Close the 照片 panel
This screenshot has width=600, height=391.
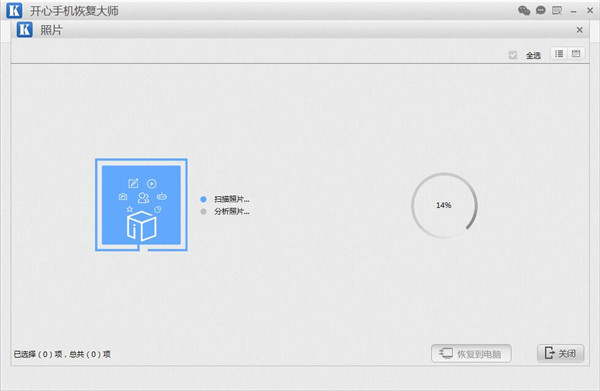580,30
